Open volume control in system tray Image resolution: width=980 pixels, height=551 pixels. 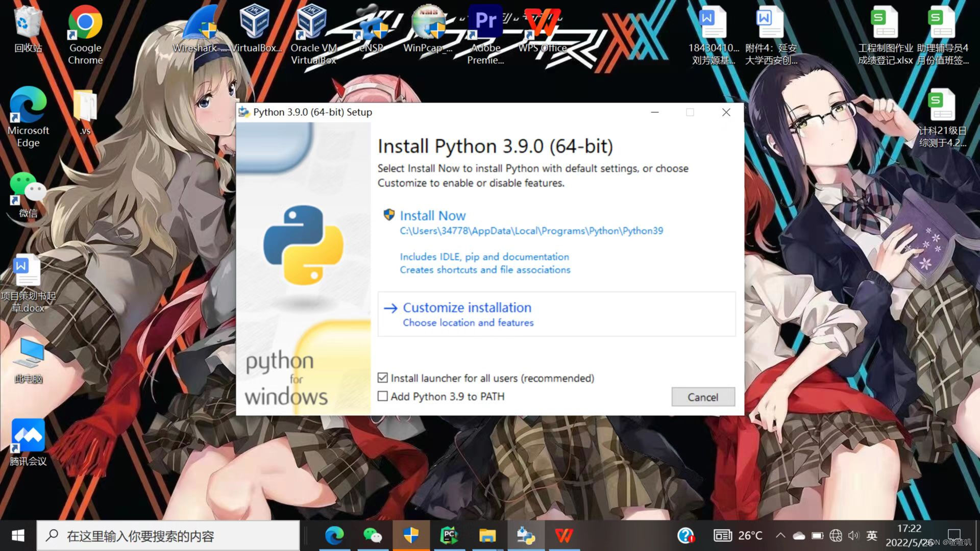click(x=853, y=535)
